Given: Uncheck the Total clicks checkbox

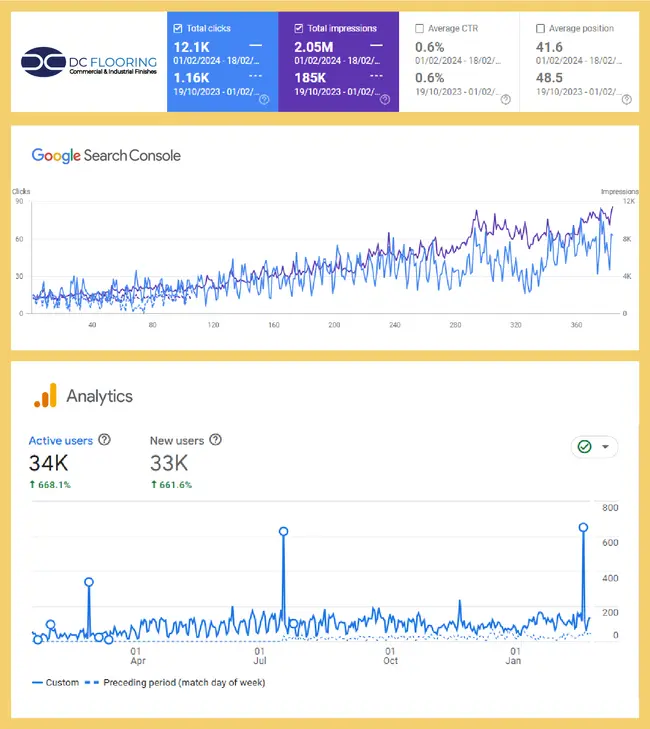Looking at the screenshot, I should point(178,28).
